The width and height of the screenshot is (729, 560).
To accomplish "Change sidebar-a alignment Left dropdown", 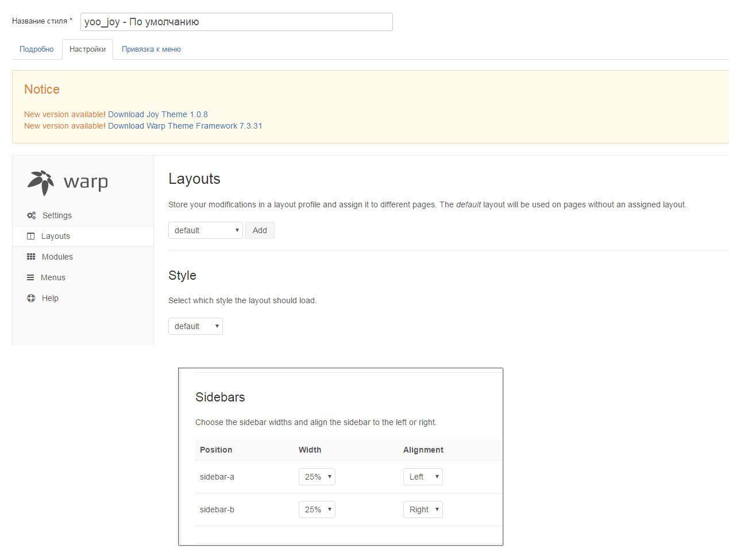I will [x=423, y=477].
